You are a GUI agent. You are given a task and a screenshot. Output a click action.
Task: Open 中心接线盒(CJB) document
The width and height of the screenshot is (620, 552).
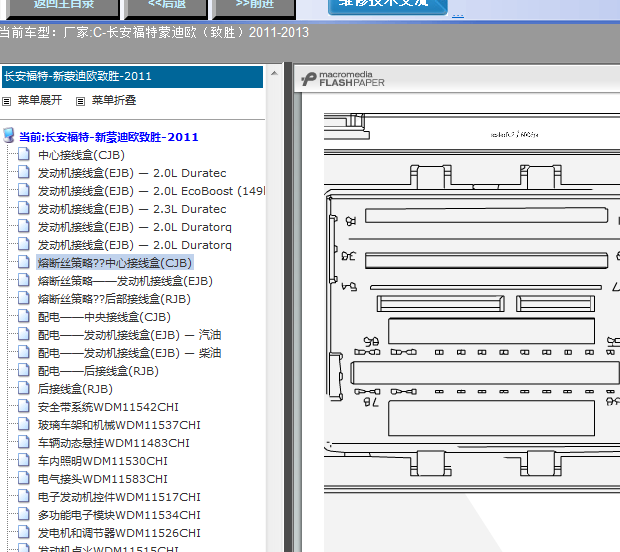point(81,155)
